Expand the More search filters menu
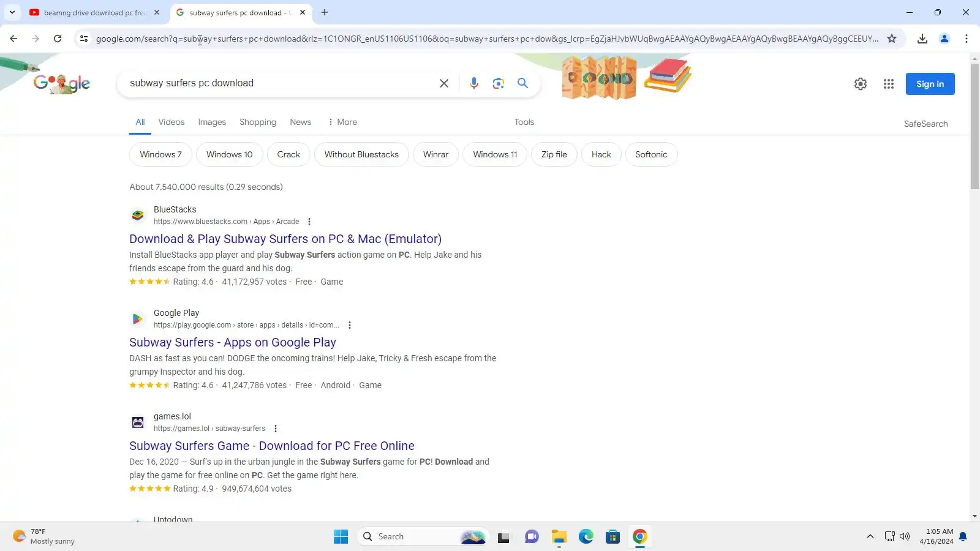 342,122
